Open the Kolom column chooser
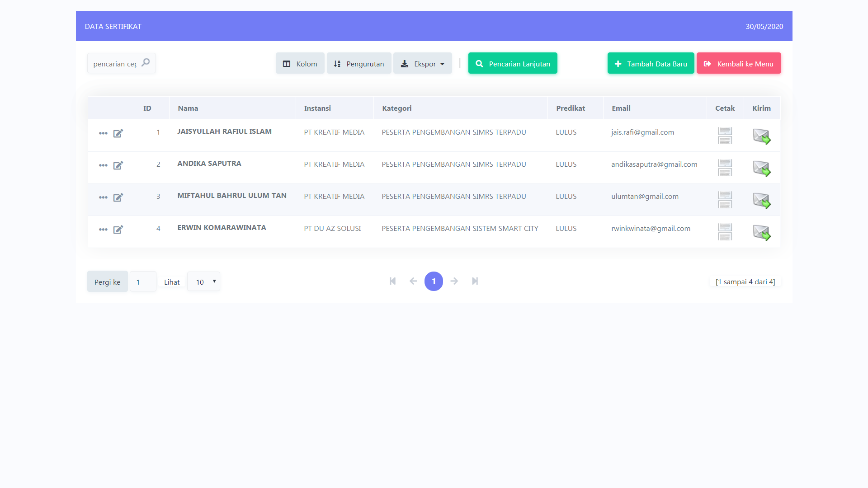Viewport: 868px width, 488px height. [300, 64]
